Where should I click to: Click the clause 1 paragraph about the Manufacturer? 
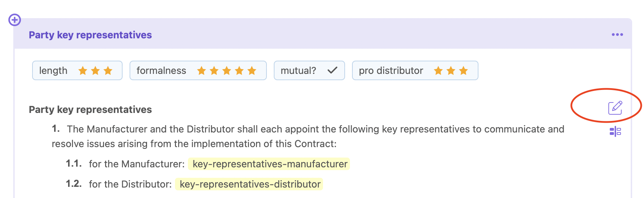307,136
